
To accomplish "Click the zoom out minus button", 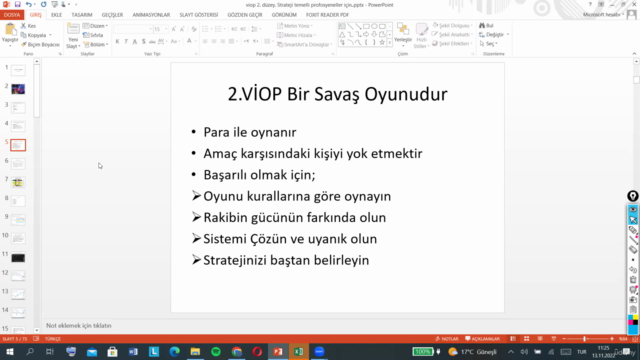I will point(564,339).
